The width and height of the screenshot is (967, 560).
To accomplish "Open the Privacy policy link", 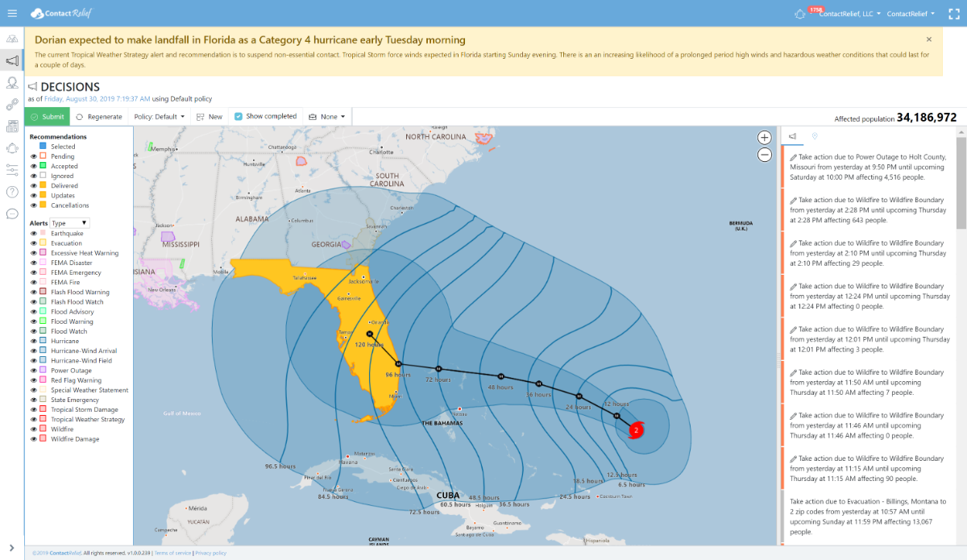I will (210, 553).
